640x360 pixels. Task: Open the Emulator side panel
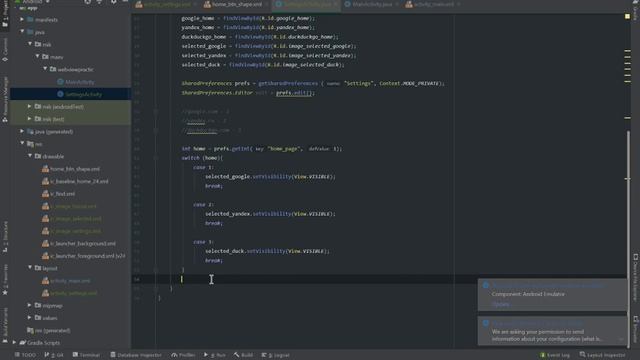point(636,329)
